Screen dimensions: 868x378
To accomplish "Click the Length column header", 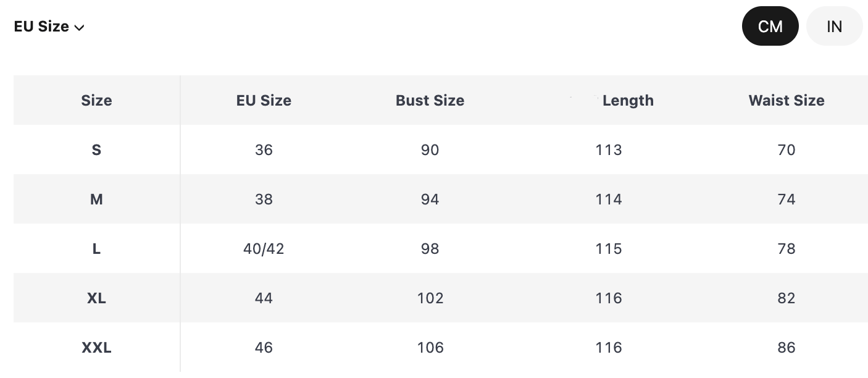I will pyautogui.click(x=627, y=100).
